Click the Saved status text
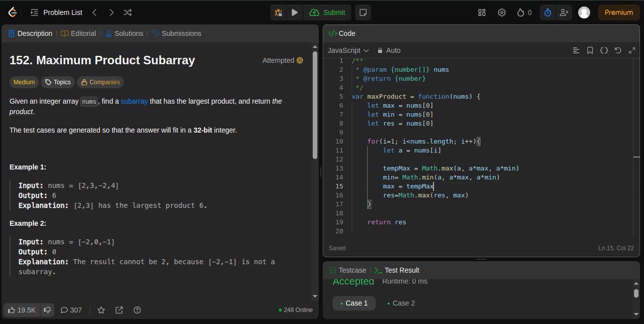The width and height of the screenshot is (644, 324). [x=338, y=248]
